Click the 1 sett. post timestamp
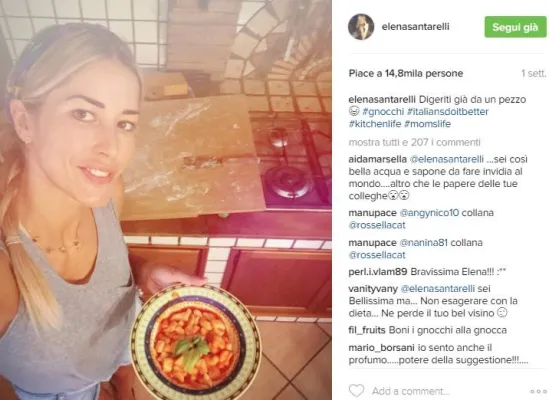 point(533,74)
